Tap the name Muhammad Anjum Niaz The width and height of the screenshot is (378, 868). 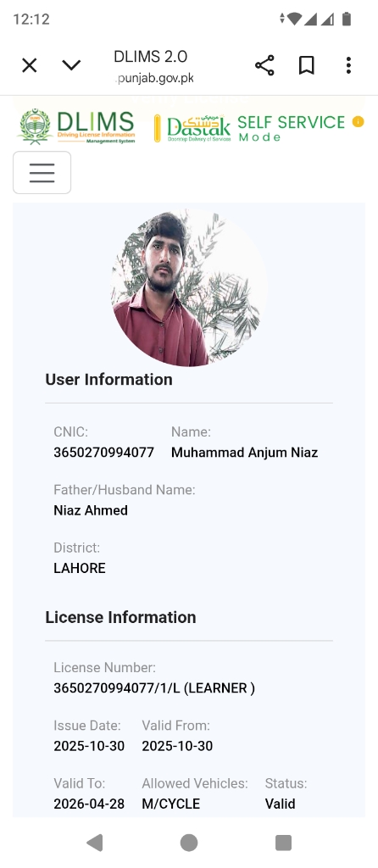[244, 453]
